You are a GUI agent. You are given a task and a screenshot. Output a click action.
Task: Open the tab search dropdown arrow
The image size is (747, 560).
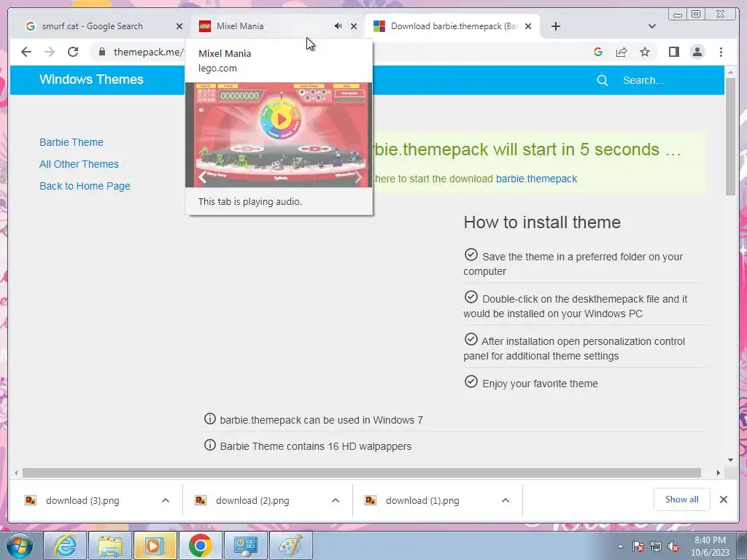click(x=652, y=26)
